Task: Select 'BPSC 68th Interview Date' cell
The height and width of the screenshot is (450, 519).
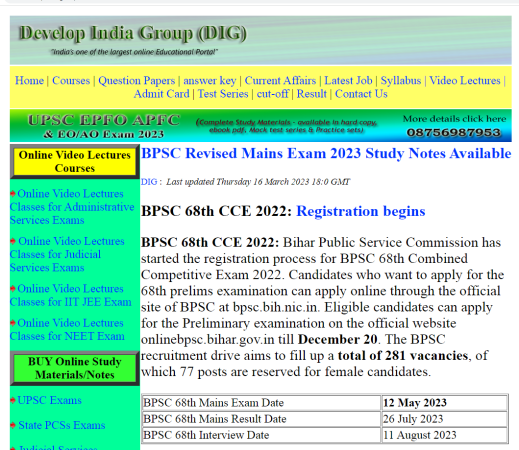Action: (261, 435)
